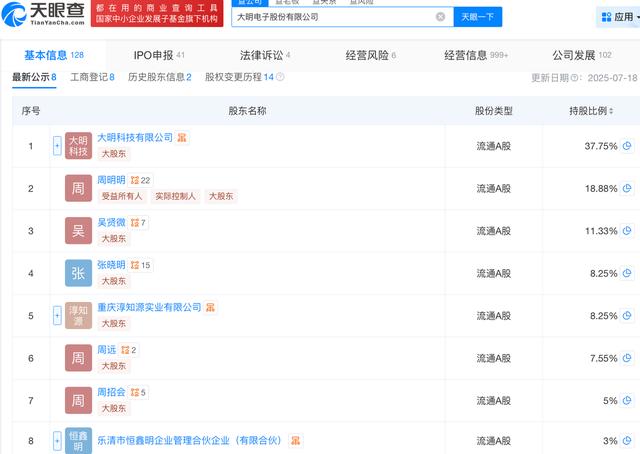Click the structure icon beside 重庆淳知源实业有限公司
640x454 pixels.
click(x=210, y=308)
